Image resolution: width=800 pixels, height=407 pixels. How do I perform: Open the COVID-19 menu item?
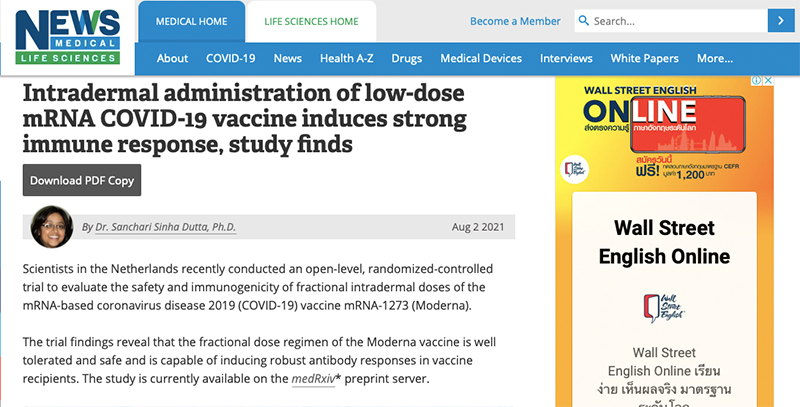[x=230, y=58]
